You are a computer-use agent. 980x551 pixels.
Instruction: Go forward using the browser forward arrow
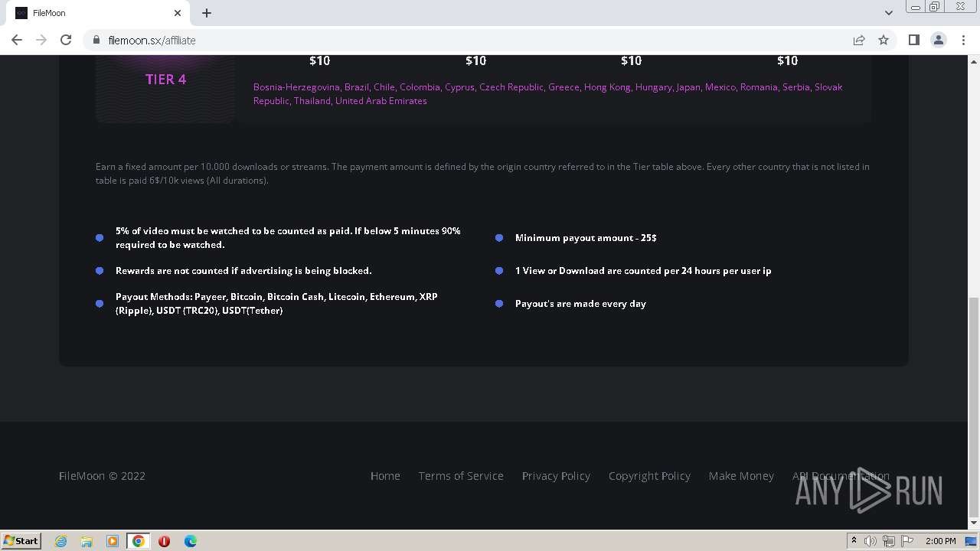[41, 40]
